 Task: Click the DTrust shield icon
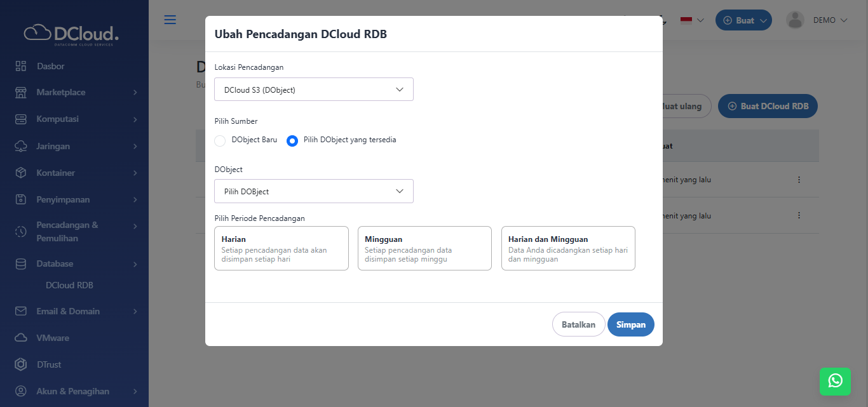(x=21, y=364)
